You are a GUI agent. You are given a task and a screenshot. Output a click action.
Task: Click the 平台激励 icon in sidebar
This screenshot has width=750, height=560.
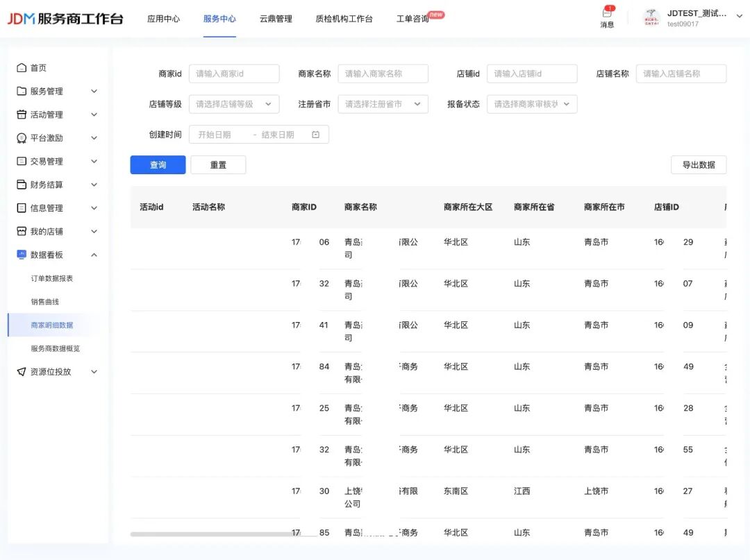22,138
